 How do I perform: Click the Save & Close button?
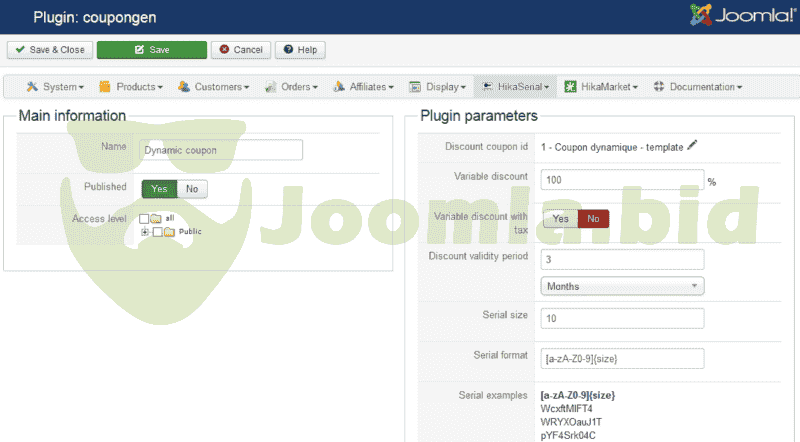pos(50,50)
